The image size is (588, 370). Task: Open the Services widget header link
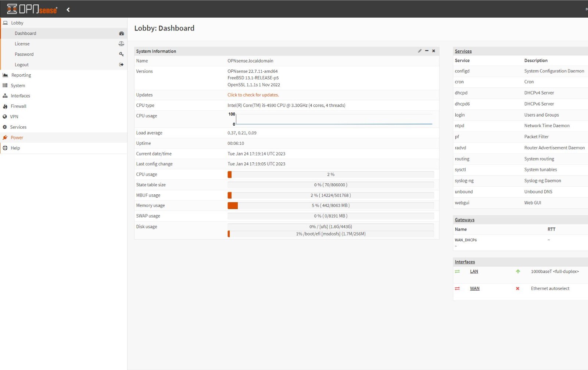click(x=463, y=51)
